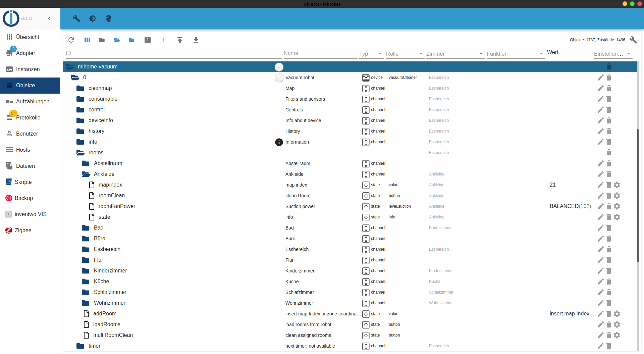Add a new object with plus icon

164,40
